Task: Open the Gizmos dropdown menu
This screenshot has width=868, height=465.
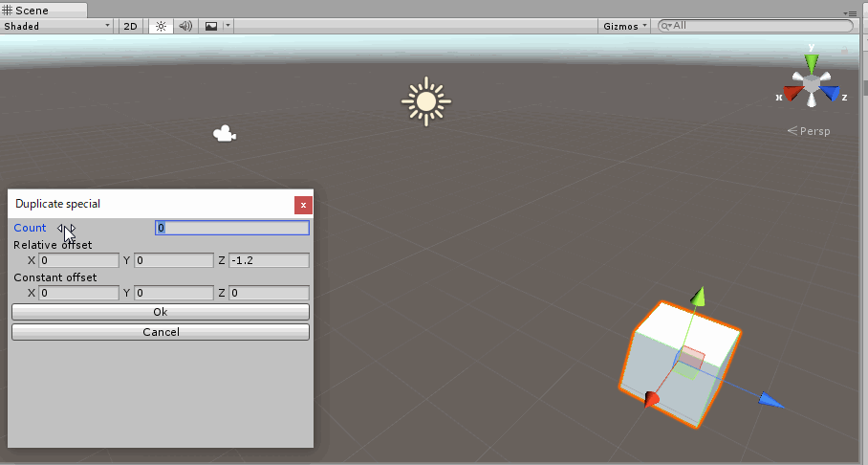Action: (624, 26)
